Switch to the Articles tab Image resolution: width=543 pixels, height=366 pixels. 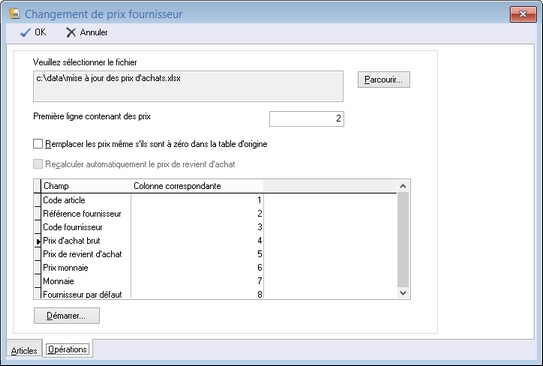click(x=24, y=350)
